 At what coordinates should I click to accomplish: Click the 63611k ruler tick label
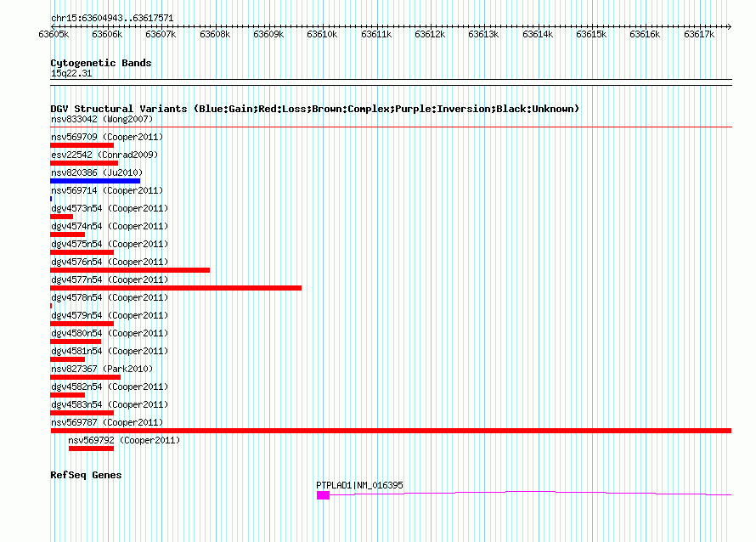(x=376, y=34)
